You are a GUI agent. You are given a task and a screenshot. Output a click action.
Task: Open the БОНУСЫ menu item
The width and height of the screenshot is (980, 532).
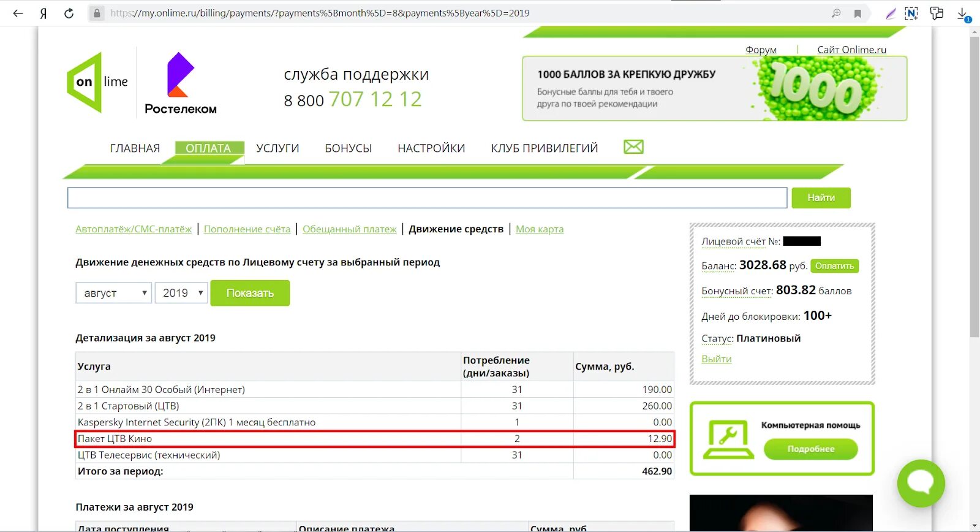(349, 148)
